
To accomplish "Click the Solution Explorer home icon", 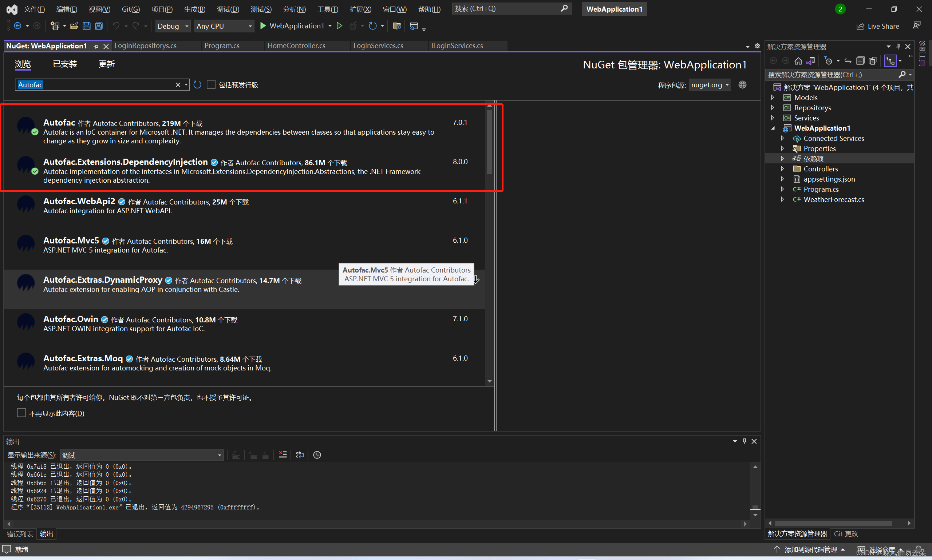I will tap(798, 61).
